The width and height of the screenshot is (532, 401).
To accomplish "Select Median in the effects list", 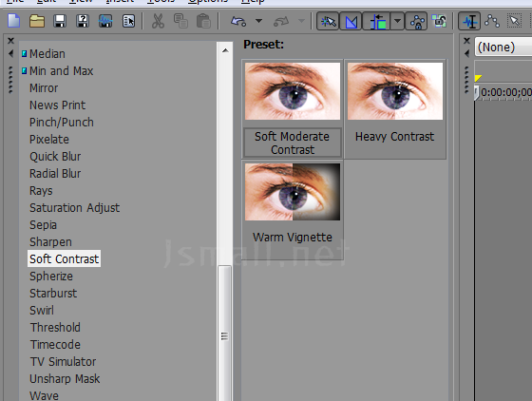I will (47, 53).
